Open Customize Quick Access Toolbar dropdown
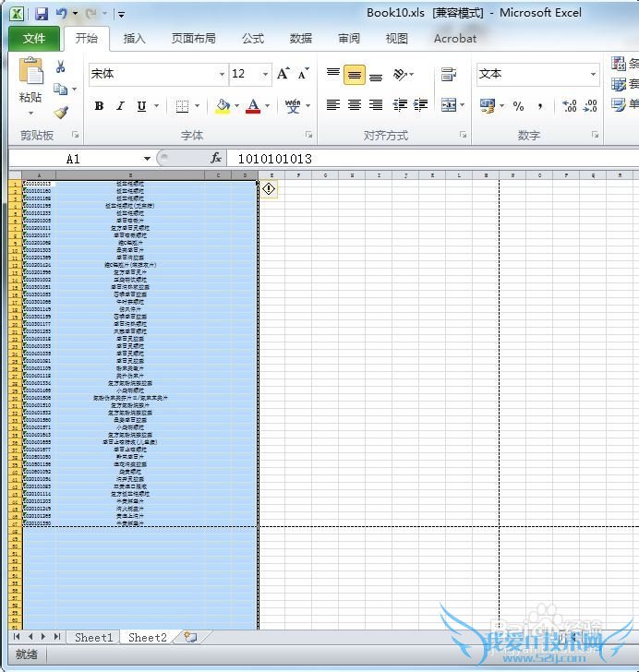The image size is (639, 672). 121,15
